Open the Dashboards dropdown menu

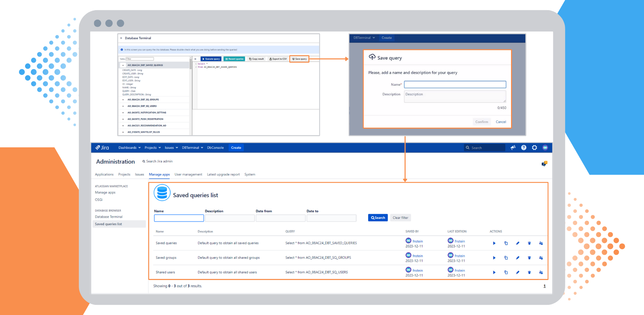pyautogui.click(x=129, y=148)
